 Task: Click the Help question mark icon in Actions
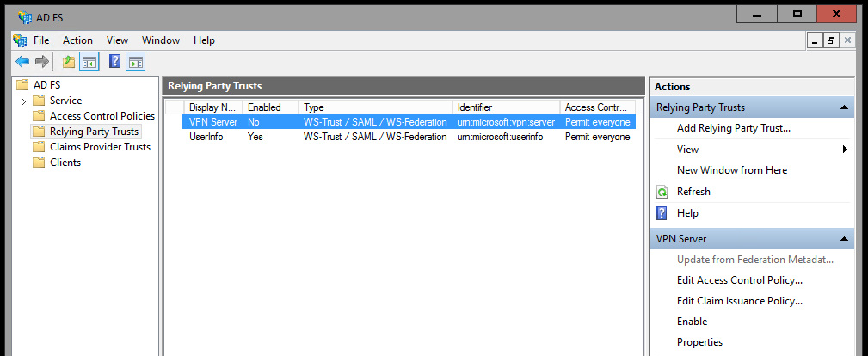(662, 213)
